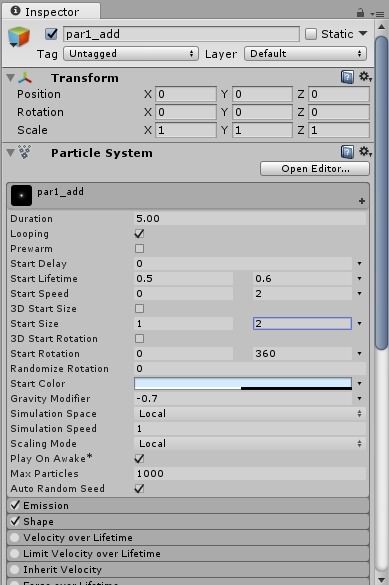Open Start Size mode dropdown arrow
Viewport: 389px width, 585px height.
tap(360, 323)
